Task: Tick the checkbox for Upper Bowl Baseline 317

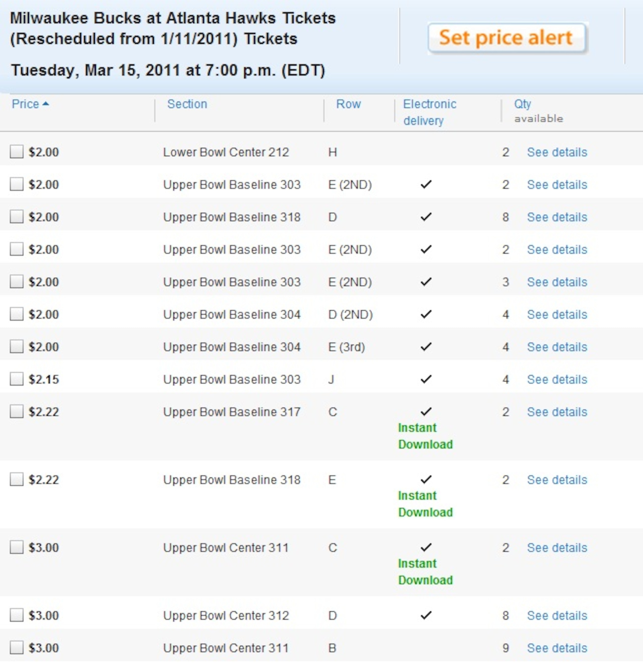Action: click(17, 411)
